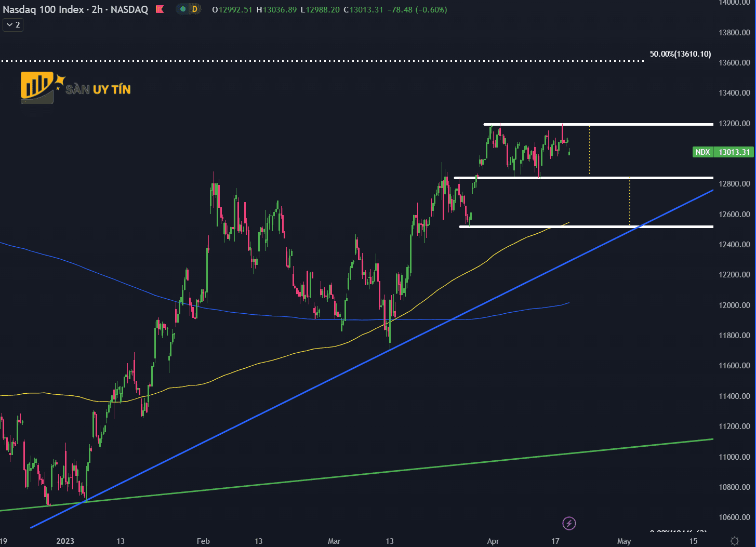Click the 13013.31 current price tag

click(x=734, y=152)
